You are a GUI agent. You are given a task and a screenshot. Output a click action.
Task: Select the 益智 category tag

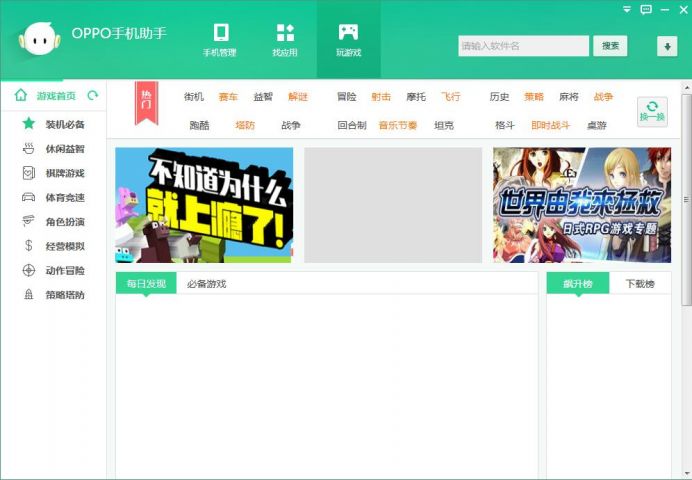263,97
